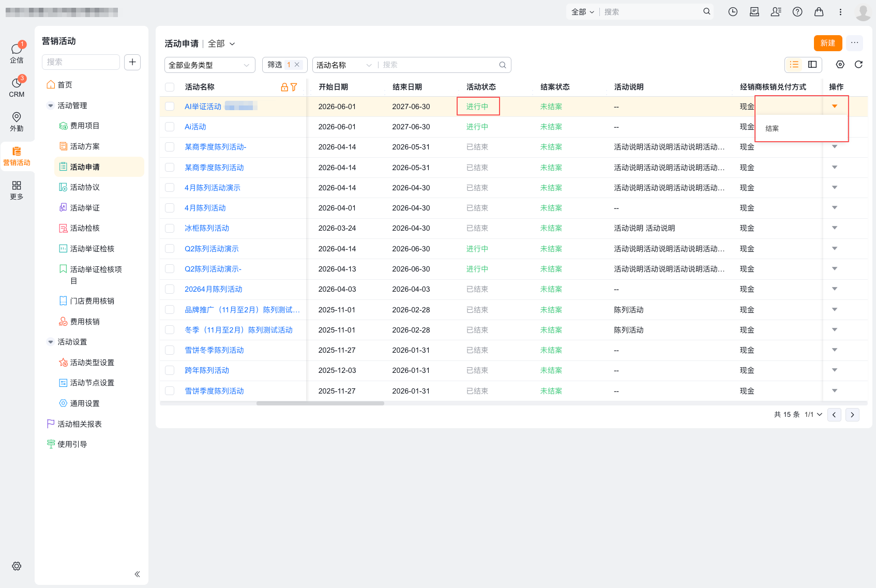Click the activity search magnifier icon

click(x=503, y=65)
